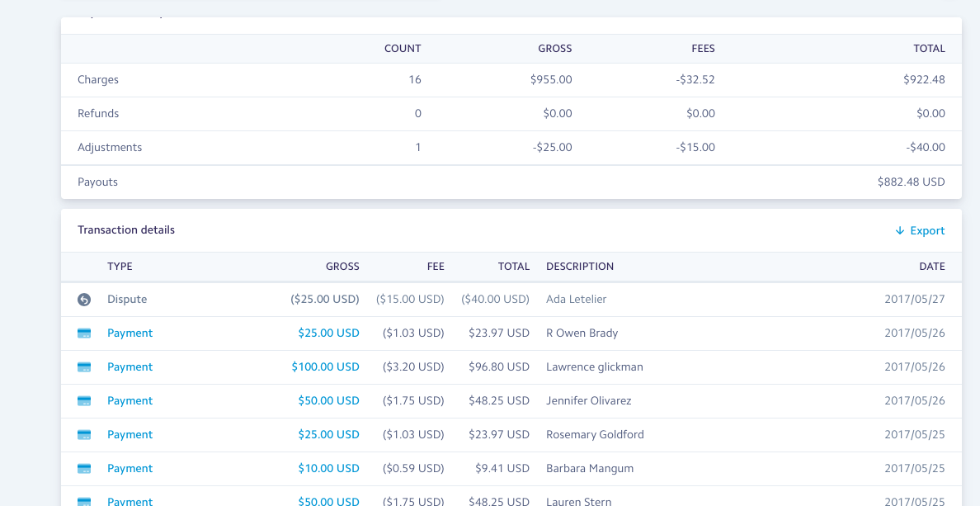This screenshot has height=506, width=980.
Task: Click the card icon for Barbara Mangum payment
Action: 84,469
